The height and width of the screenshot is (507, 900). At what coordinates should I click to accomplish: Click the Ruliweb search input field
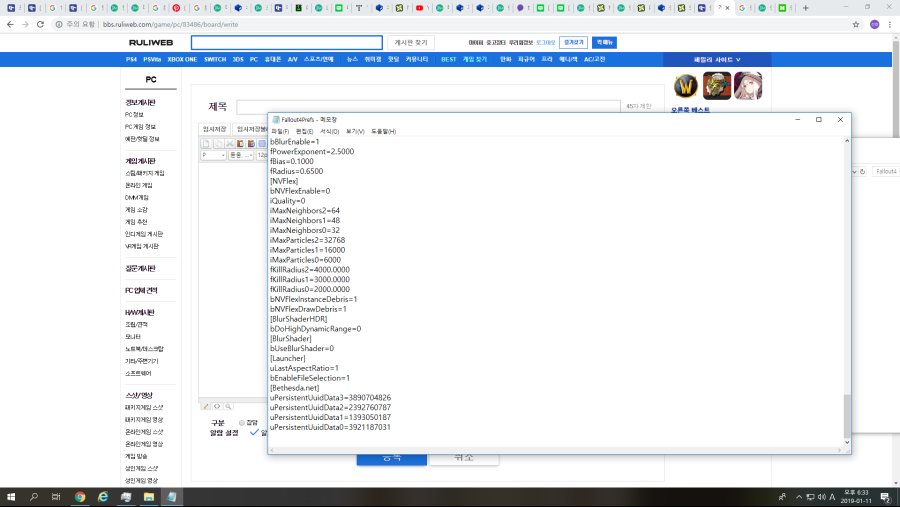pyautogui.click(x=286, y=43)
